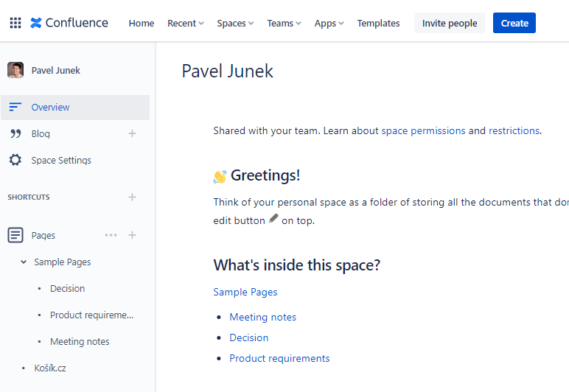The image size is (569, 392).
Task: Click the waving hand emoji
Action: [x=220, y=177]
